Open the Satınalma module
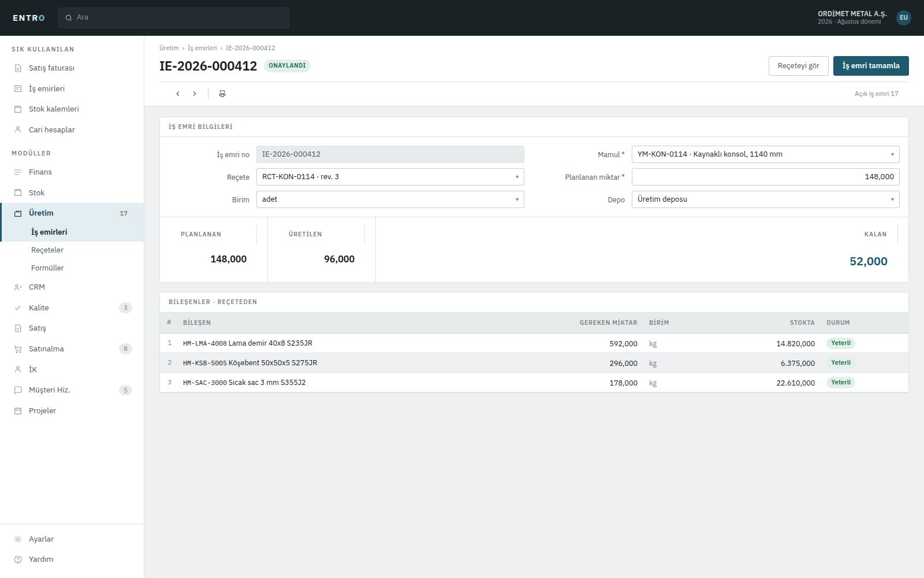 [72, 349]
